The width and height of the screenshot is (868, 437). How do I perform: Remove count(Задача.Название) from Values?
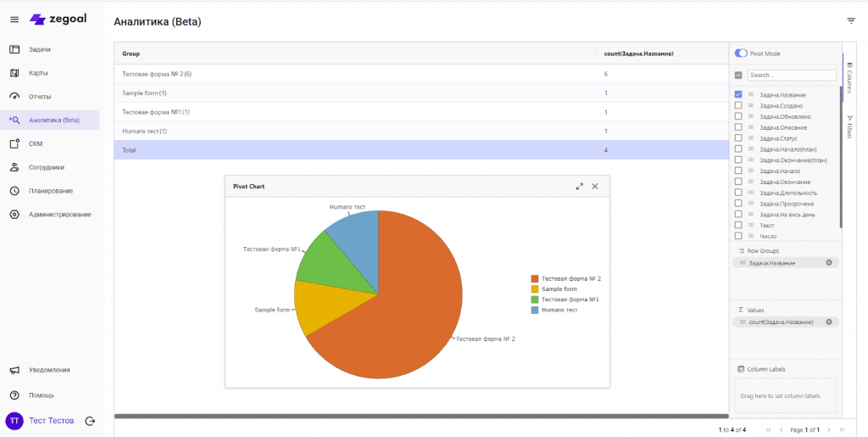click(x=829, y=322)
